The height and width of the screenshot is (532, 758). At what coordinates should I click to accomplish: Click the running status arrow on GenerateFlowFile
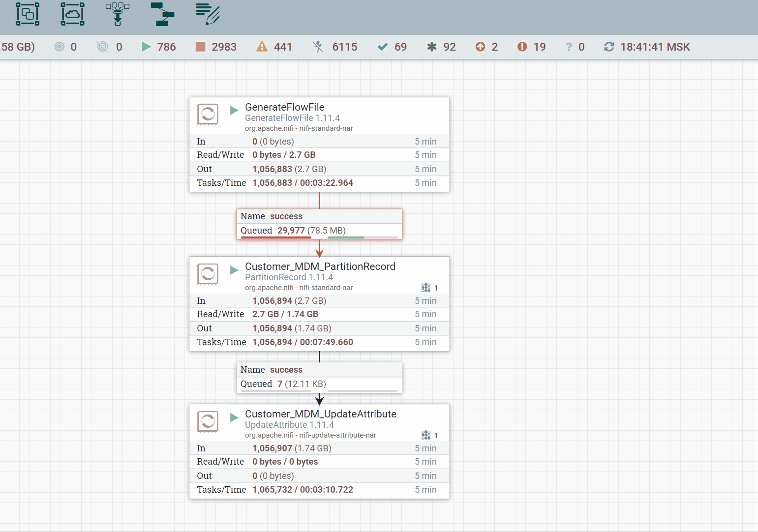[x=234, y=110]
